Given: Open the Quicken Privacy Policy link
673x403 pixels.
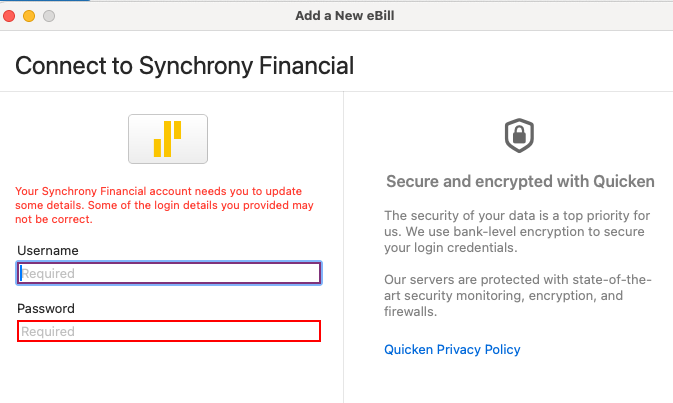Looking at the screenshot, I should [x=452, y=349].
